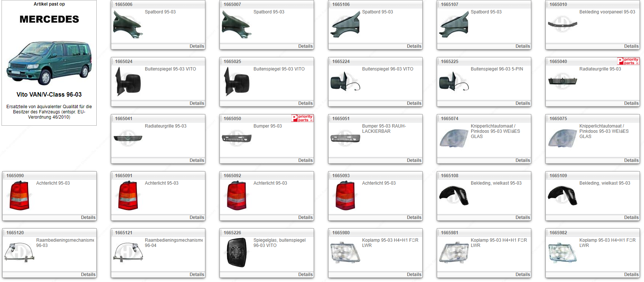Click the priority parts badge on item 1665050
The image size is (644, 282).
point(302,118)
